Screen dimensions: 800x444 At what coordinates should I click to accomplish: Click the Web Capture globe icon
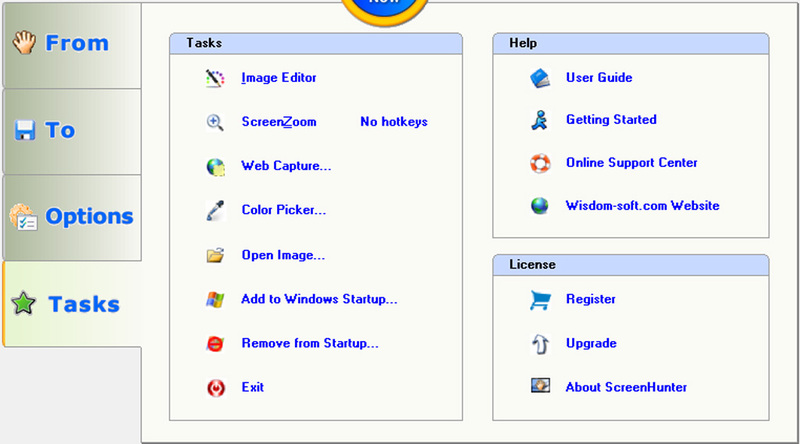[x=215, y=167]
